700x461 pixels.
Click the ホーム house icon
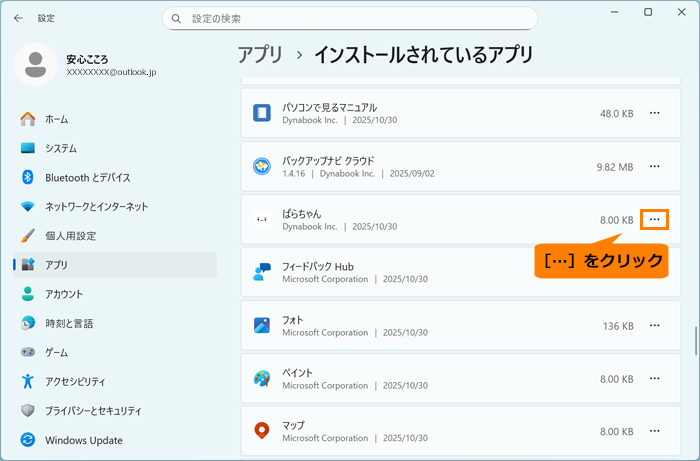coord(28,119)
